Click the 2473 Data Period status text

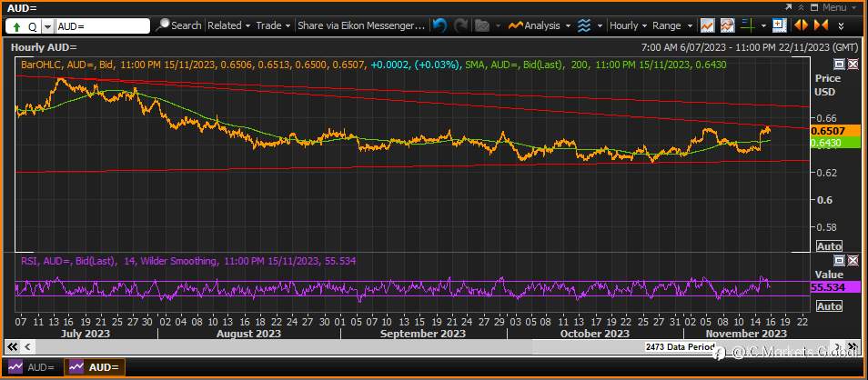pyautogui.click(x=680, y=346)
